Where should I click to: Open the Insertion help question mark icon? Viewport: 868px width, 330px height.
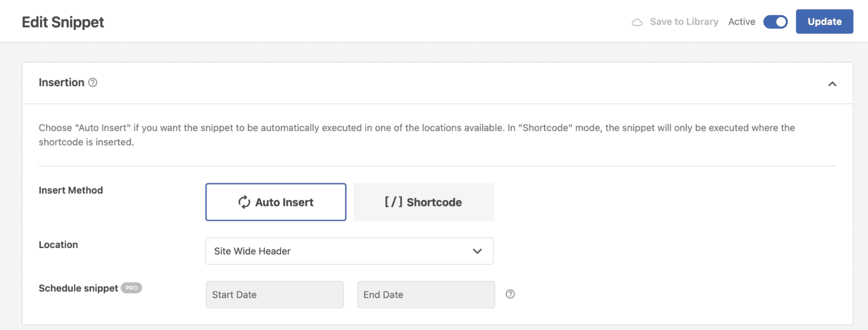pyautogui.click(x=93, y=82)
